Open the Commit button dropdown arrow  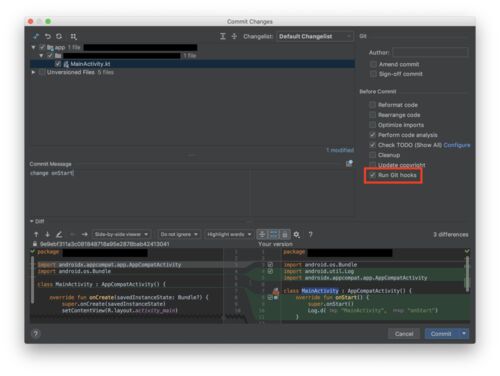pos(464,333)
